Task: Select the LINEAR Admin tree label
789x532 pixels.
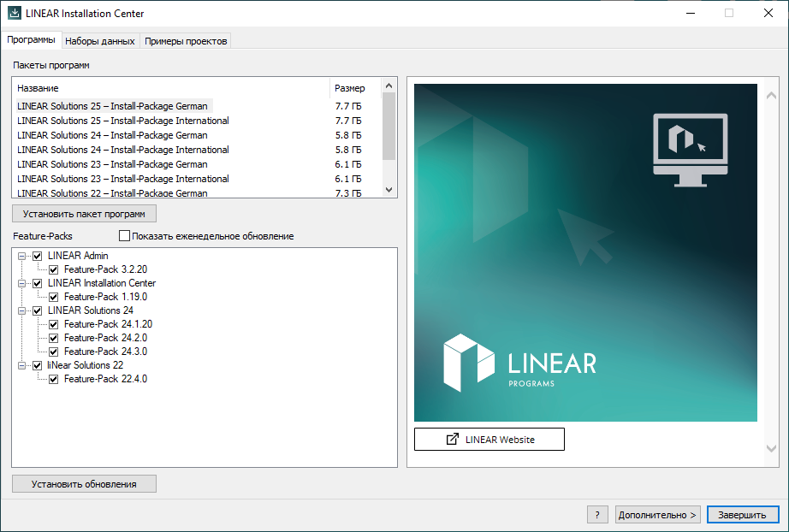Action: click(78, 256)
